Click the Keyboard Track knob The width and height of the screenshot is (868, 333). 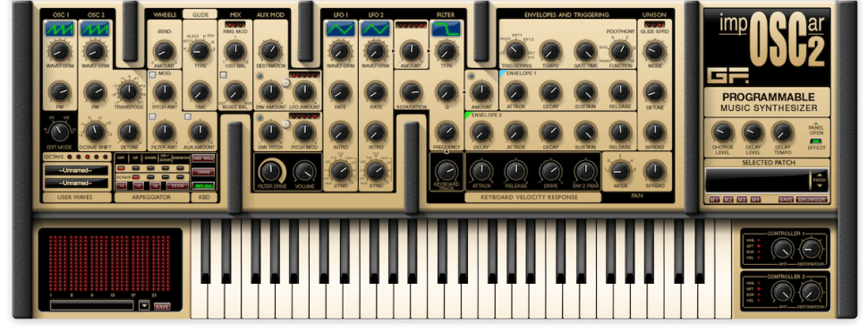[x=446, y=171]
